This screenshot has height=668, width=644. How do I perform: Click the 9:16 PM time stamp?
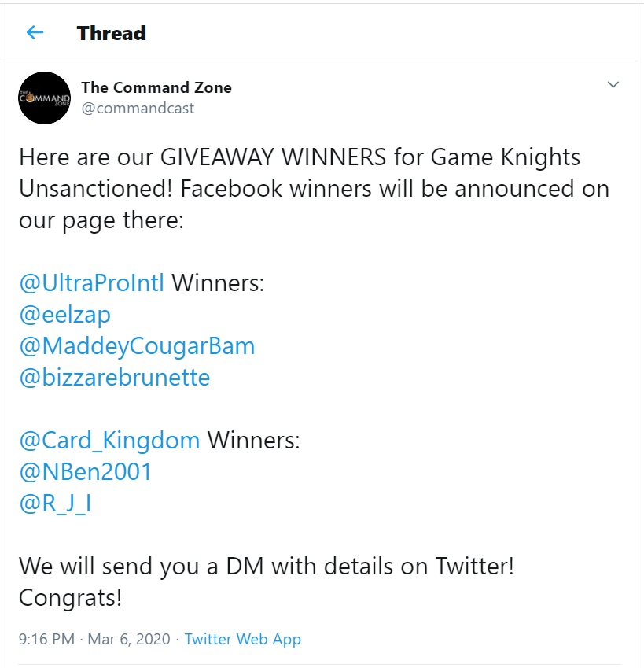pyautogui.click(x=42, y=639)
